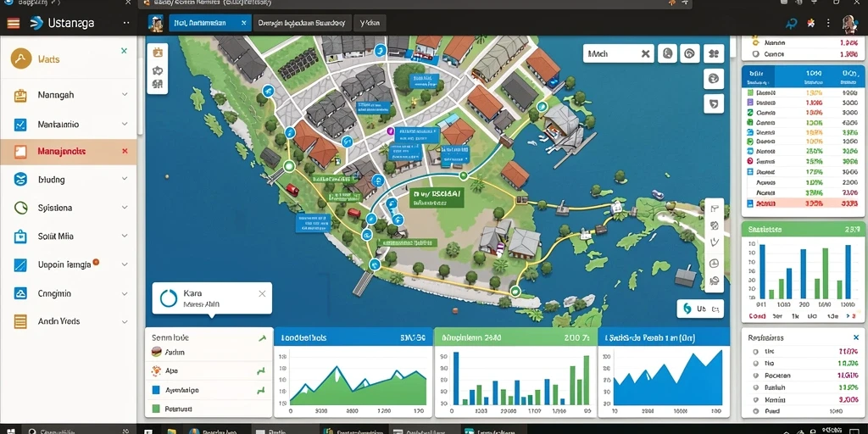868x434 pixels.
Task: Open the Solit Mia shopping bag icon
Action: (x=20, y=236)
